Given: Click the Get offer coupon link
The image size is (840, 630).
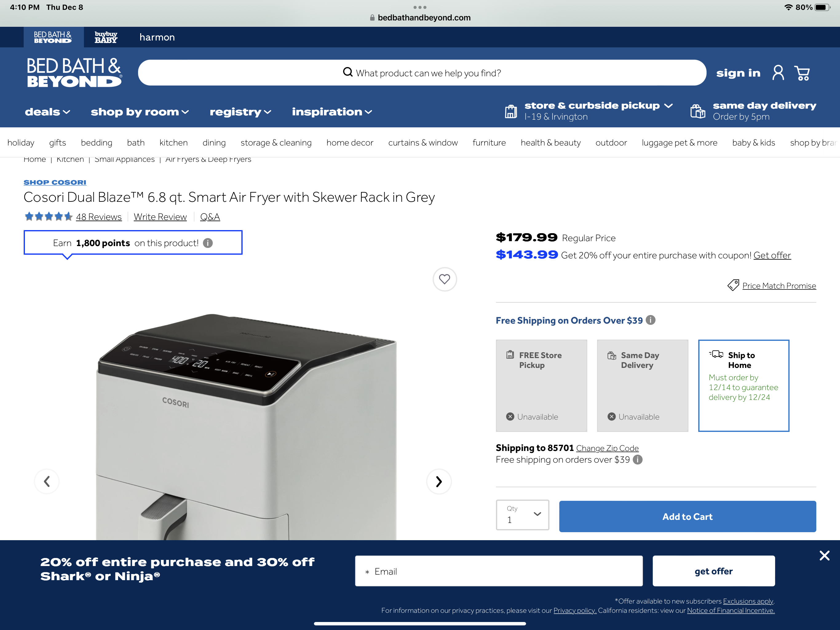Looking at the screenshot, I should click(772, 255).
